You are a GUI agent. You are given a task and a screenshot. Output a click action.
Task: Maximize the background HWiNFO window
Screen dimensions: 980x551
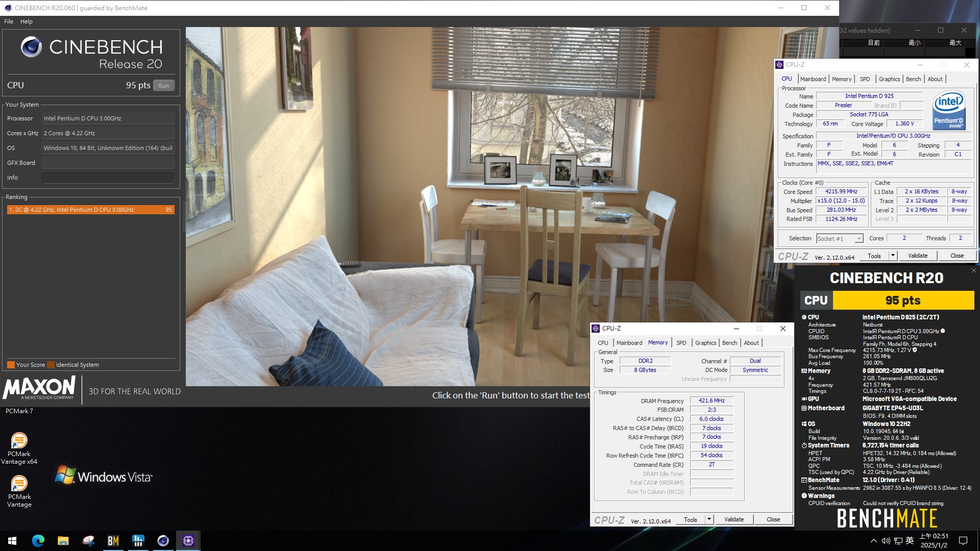pyautogui.click(x=940, y=31)
